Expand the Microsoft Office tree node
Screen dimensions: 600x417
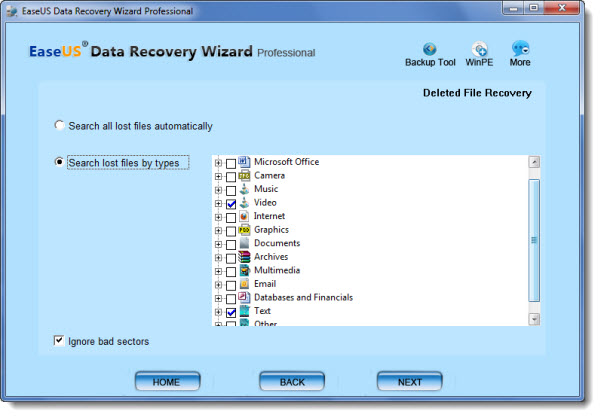(x=218, y=163)
